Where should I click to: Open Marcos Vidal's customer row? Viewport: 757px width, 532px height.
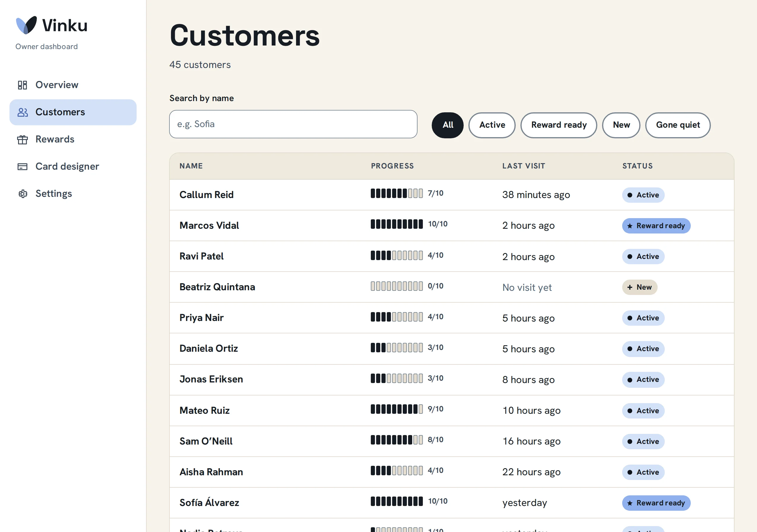click(452, 226)
